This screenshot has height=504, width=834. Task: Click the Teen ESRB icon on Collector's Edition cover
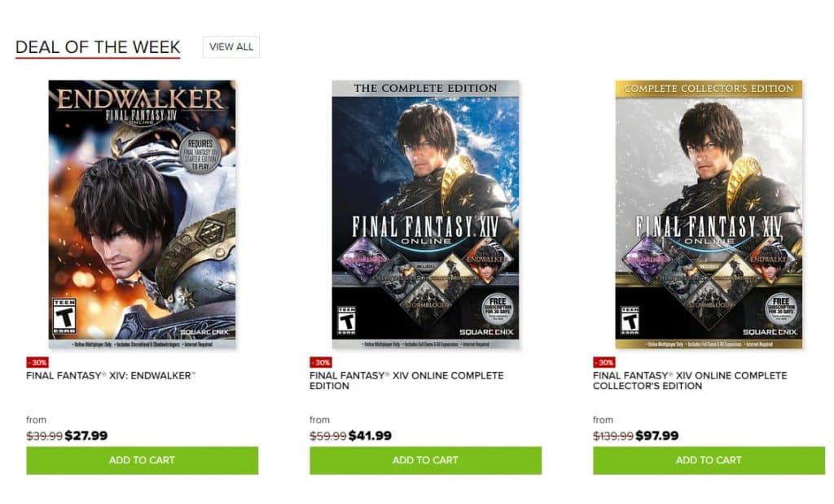point(630,321)
